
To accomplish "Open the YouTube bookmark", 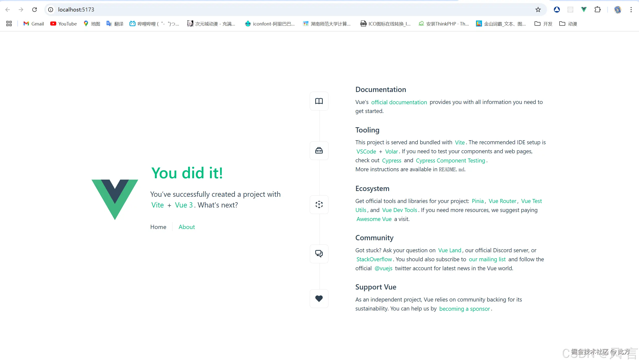I will (x=63, y=24).
